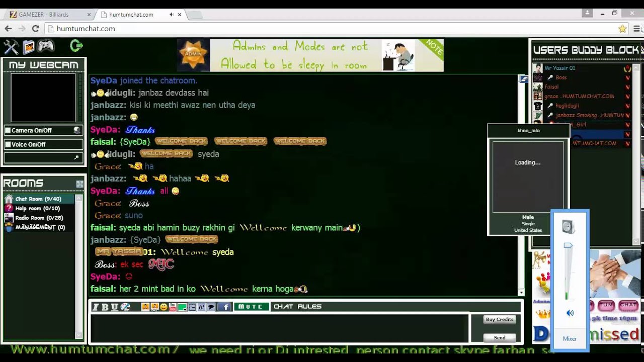The height and width of the screenshot is (362, 644).
Task: Open the CHAT RULES link
Action: tap(297, 307)
